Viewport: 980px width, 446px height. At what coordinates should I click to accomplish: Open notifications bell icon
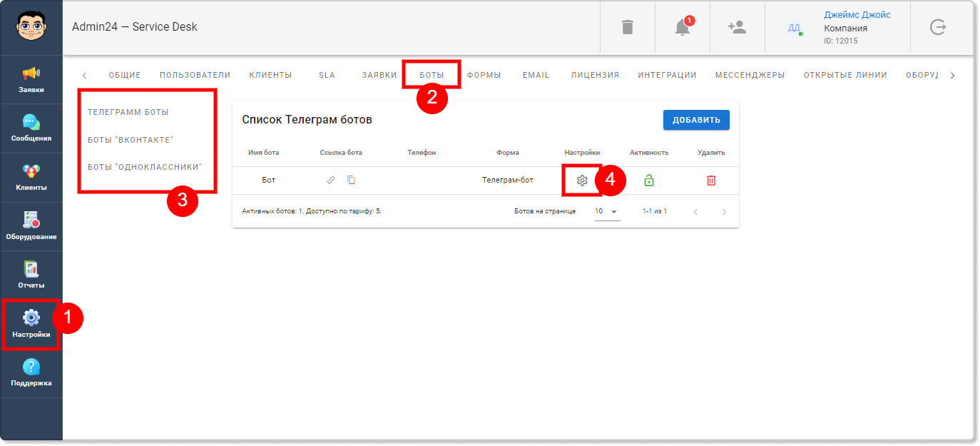pyautogui.click(x=682, y=27)
